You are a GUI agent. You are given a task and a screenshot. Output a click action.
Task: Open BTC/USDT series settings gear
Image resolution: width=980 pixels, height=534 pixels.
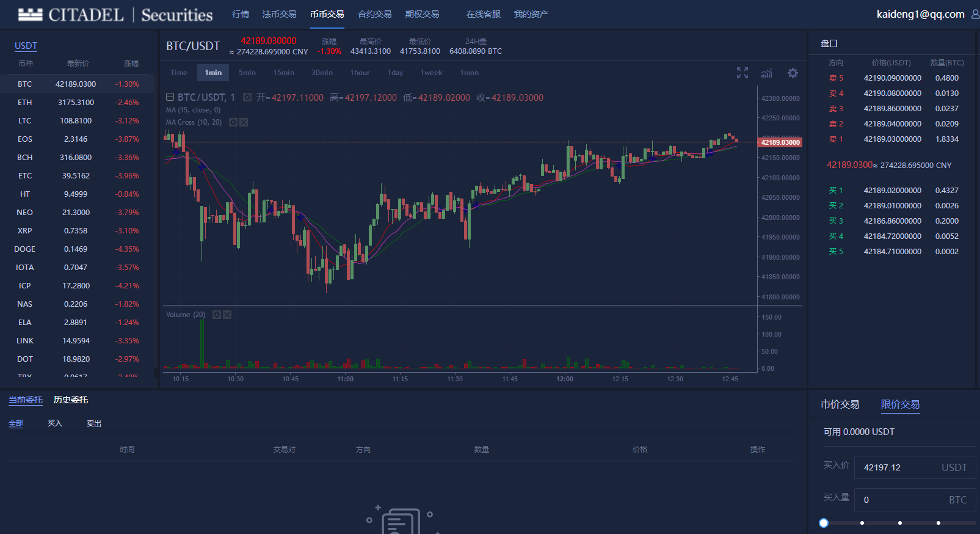[247, 97]
